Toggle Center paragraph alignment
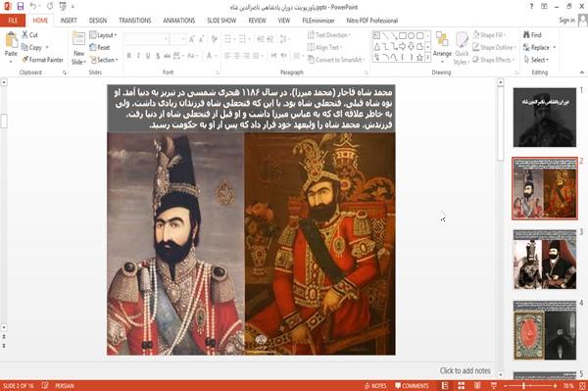The width and height of the screenshot is (588, 391). (236, 56)
